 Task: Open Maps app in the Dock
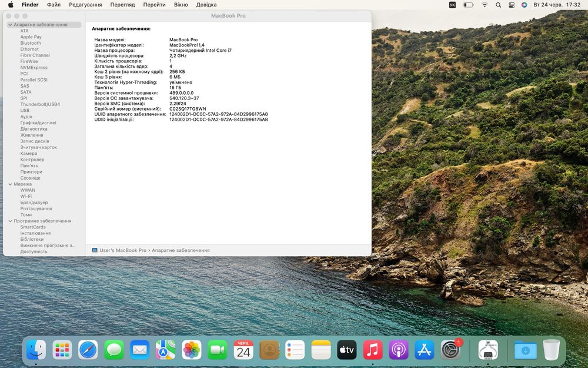pyautogui.click(x=166, y=350)
